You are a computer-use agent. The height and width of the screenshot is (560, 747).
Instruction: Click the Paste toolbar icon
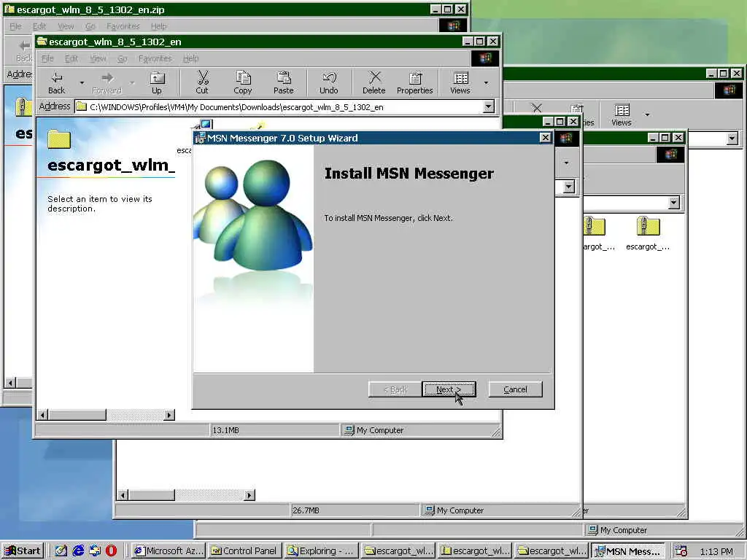point(284,83)
